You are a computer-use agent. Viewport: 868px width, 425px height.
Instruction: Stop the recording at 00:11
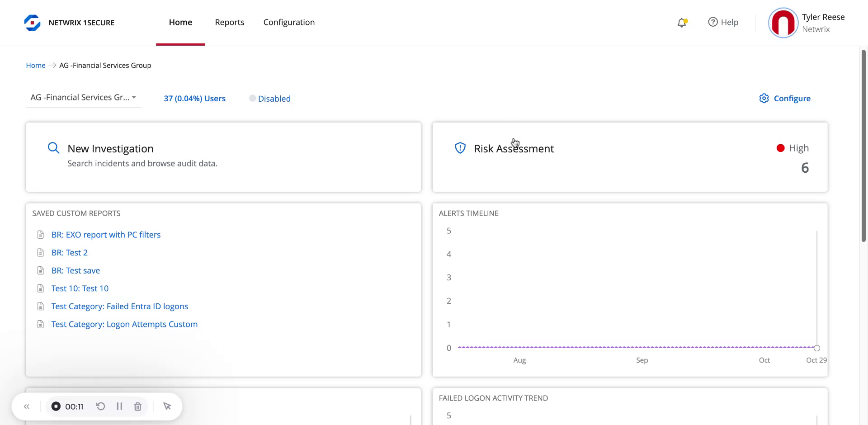(56, 406)
